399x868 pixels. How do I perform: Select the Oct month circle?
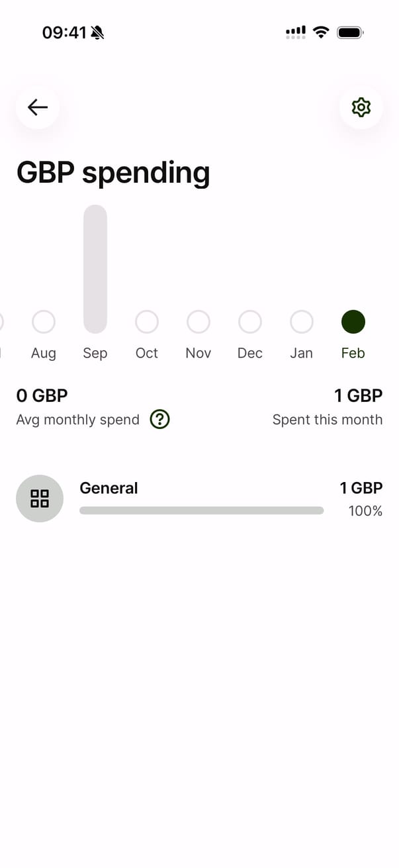point(147,322)
